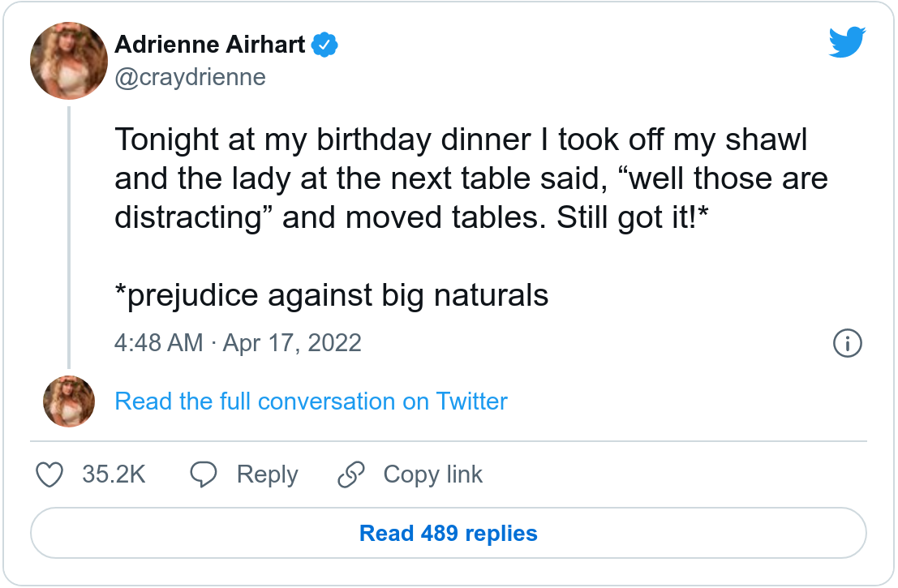Click the Twitter bird logo

pos(847,43)
